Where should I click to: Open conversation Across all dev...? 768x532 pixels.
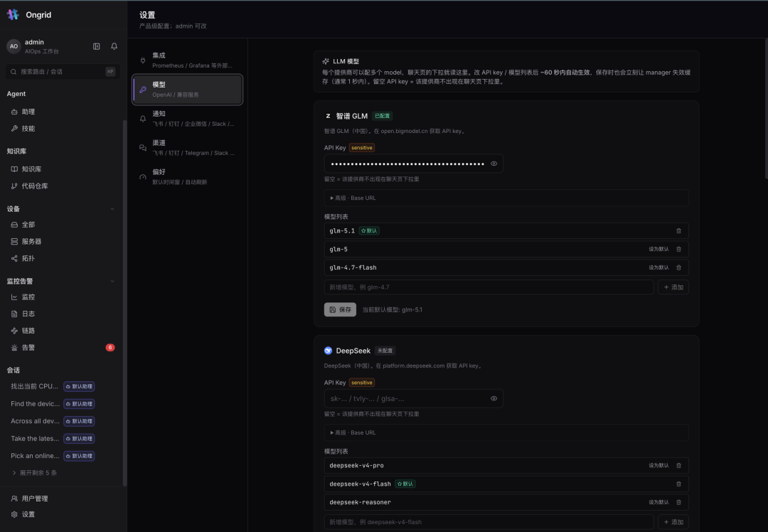click(36, 421)
